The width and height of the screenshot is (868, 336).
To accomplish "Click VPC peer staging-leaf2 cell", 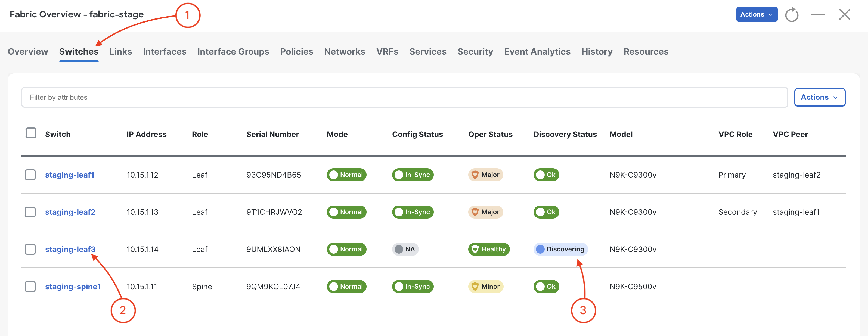I will [796, 175].
